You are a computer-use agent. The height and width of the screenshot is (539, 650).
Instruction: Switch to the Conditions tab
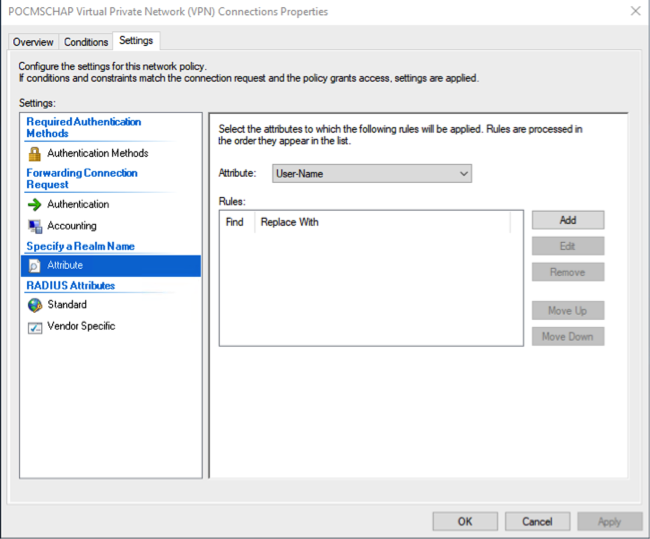tap(86, 42)
